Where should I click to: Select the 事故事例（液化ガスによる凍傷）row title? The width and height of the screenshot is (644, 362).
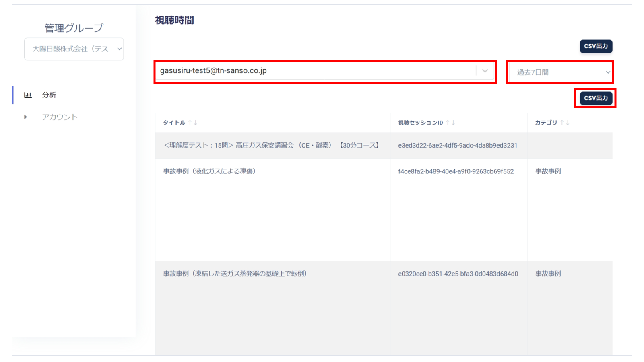coord(210,171)
